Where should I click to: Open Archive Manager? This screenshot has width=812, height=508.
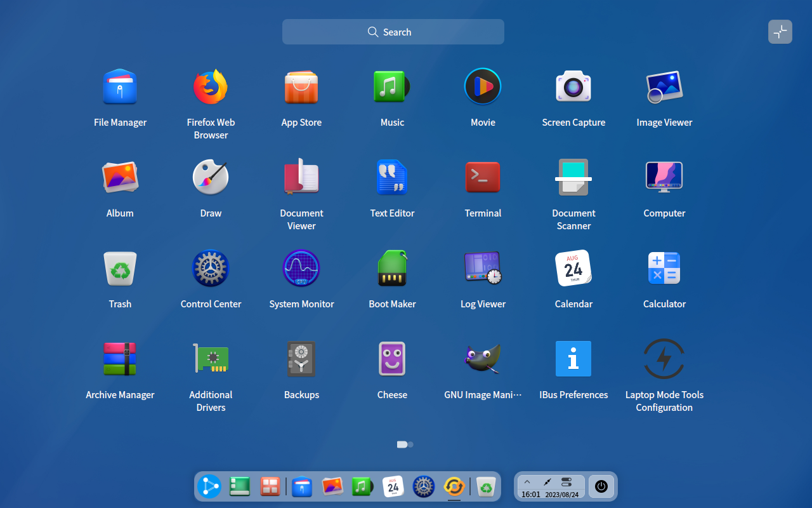[120, 359]
